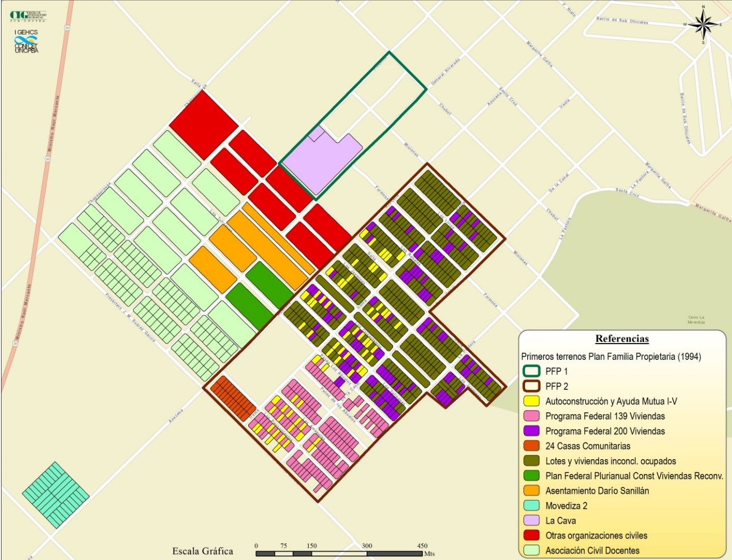The height and width of the screenshot is (560, 732).
Task: Click 'Plan Federal Plurianual Const Viviendas Reconv.' label
Action: click(x=634, y=476)
